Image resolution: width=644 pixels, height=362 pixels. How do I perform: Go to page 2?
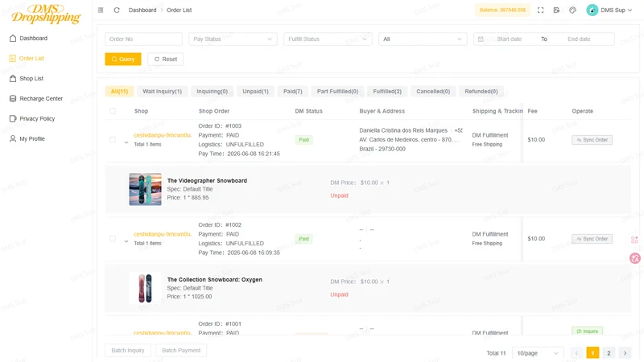pyautogui.click(x=609, y=353)
